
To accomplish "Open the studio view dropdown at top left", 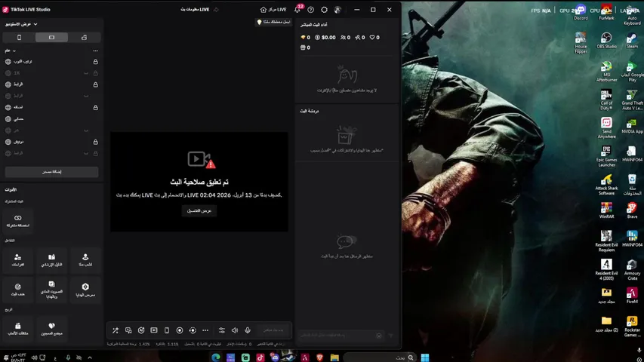I will [21, 24].
